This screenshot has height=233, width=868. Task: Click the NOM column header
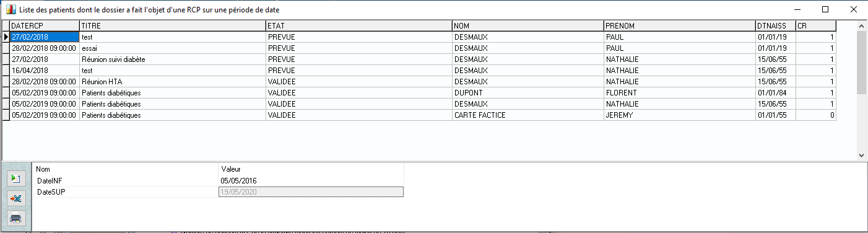pos(528,26)
